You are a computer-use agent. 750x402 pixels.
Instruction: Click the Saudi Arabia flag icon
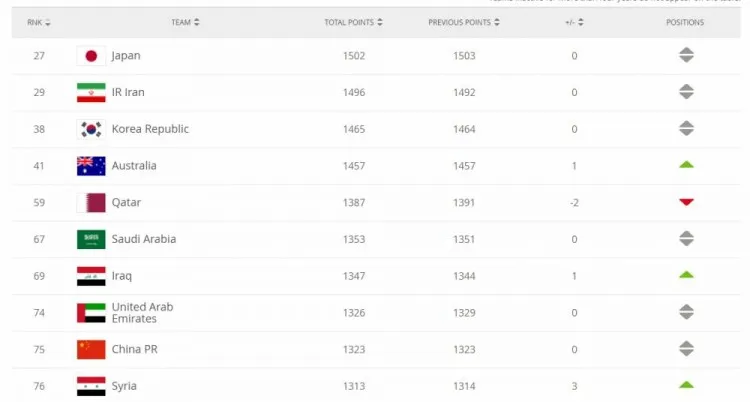click(91, 239)
